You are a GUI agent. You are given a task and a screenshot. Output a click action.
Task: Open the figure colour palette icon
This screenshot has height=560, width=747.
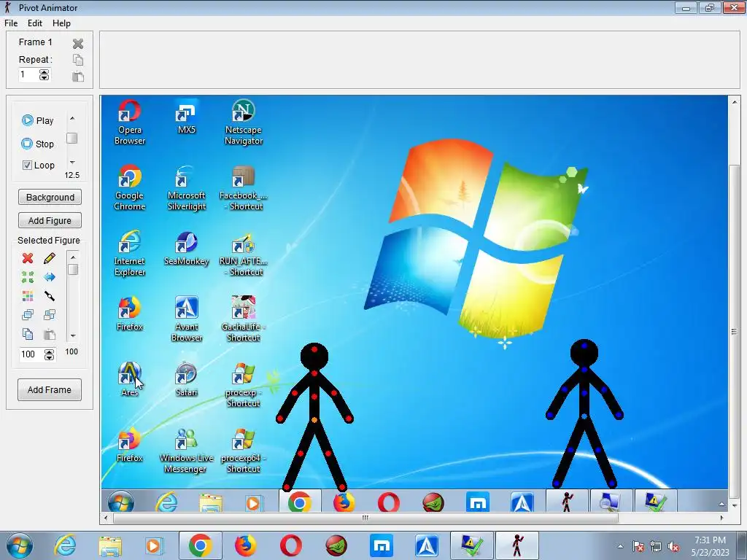(x=28, y=296)
